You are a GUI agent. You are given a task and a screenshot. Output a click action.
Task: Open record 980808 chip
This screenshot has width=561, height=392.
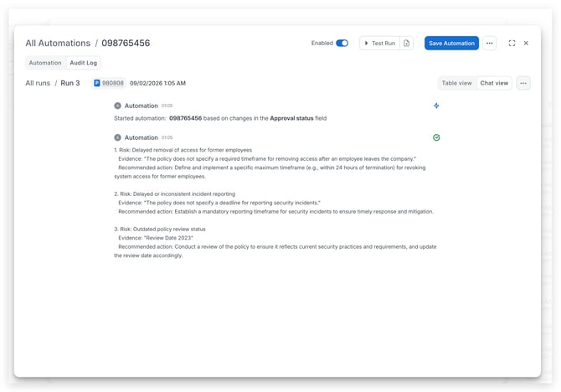point(109,83)
